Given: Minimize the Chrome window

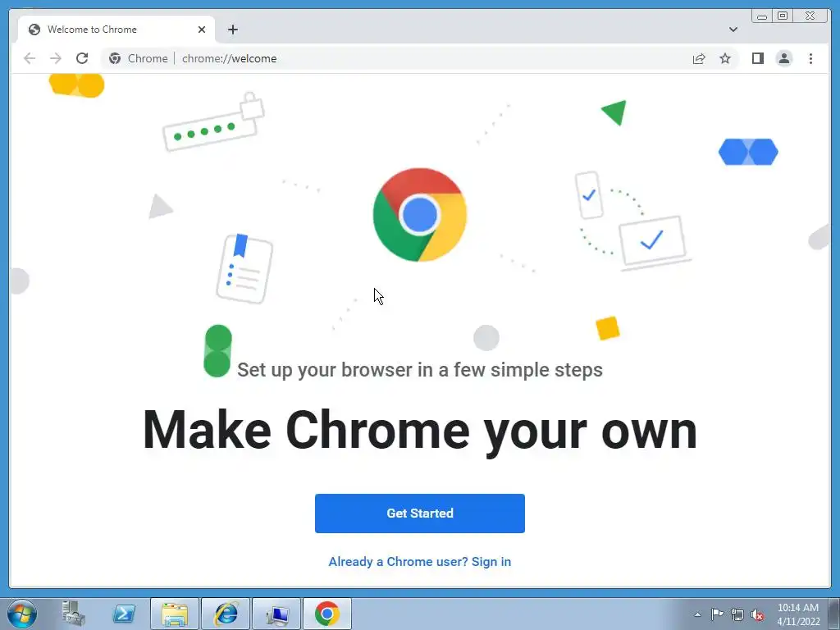Looking at the screenshot, I should 762,16.
